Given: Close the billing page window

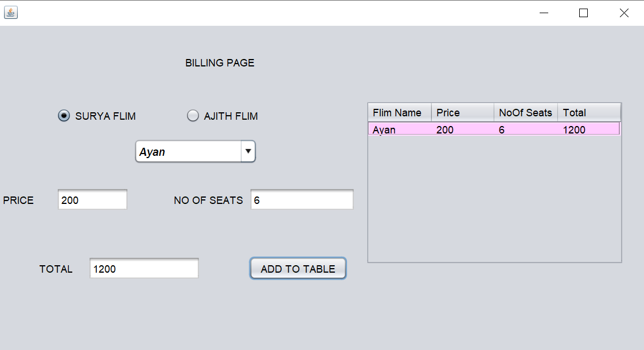Looking at the screenshot, I should click(x=624, y=13).
